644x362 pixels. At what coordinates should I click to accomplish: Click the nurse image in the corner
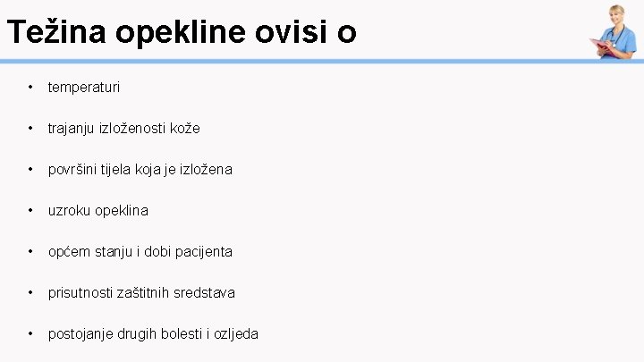[614, 31]
